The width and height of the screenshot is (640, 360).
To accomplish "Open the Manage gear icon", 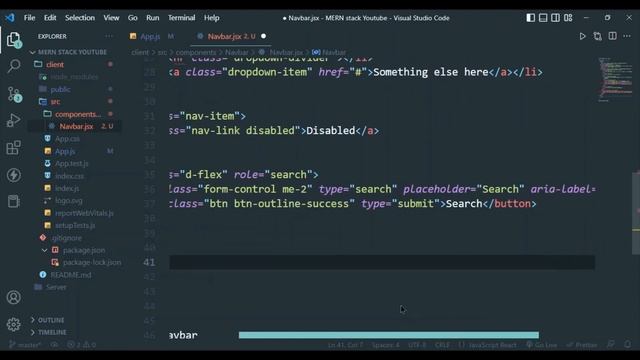I will click(13, 324).
